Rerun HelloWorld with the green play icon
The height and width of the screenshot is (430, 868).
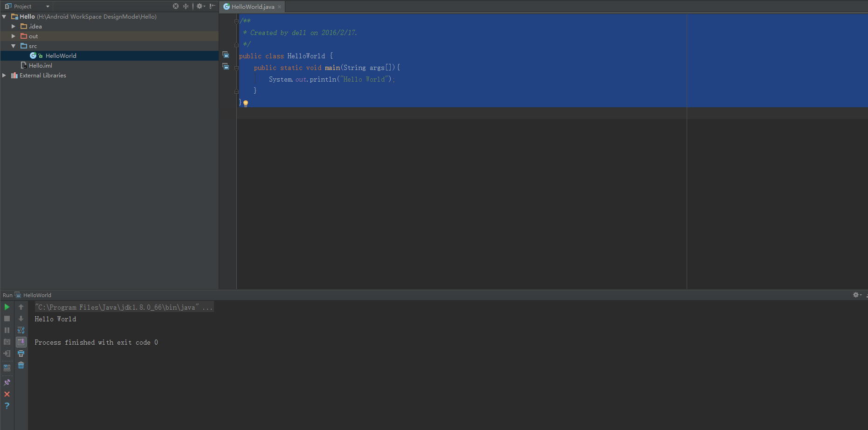coord(7,307)
